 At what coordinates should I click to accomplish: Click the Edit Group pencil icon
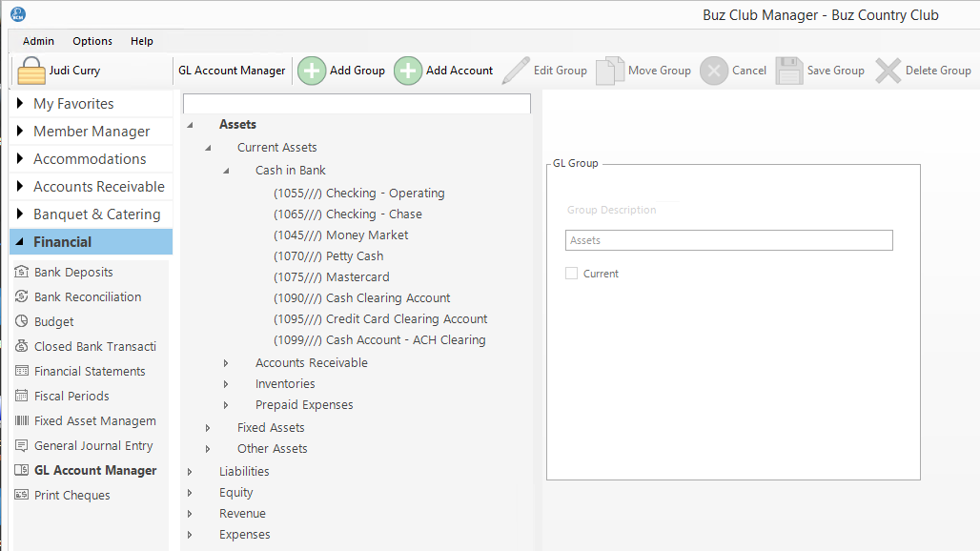click(516, 71)
